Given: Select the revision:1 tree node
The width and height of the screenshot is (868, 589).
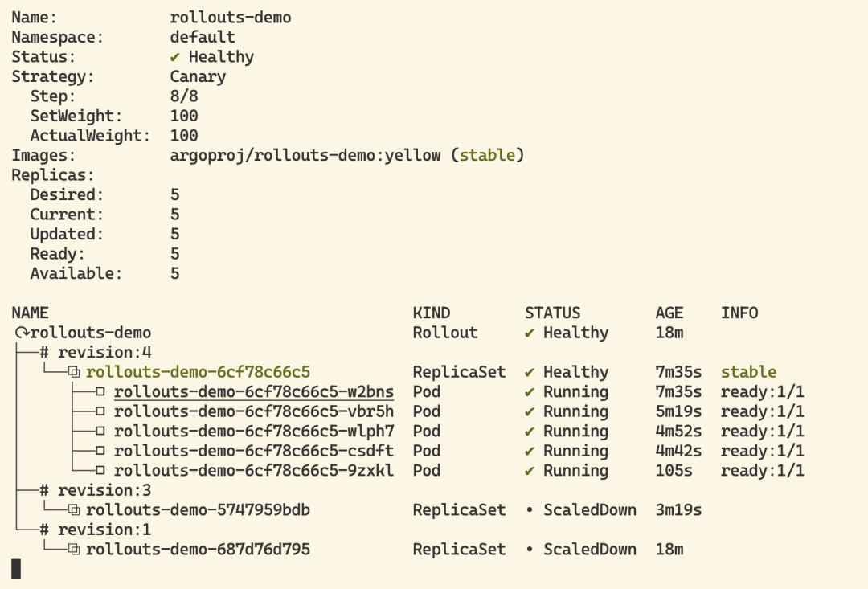Looking at the screenshot, I should click(96, 530).
